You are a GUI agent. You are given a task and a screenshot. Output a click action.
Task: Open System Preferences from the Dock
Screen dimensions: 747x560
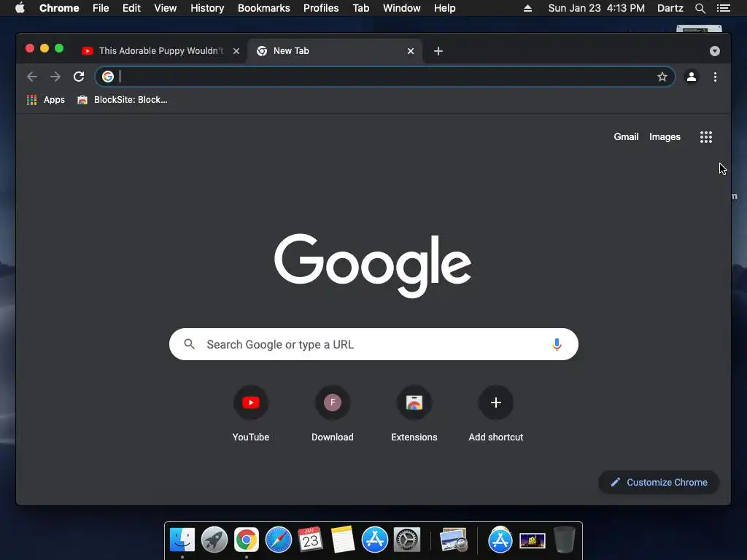click(407, 540)
